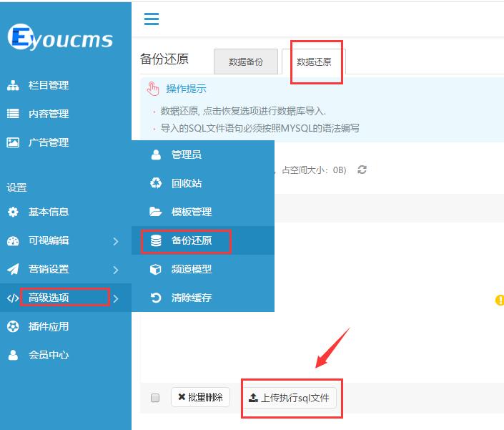Click the 备份还原 page title

(x=164, y=59)
